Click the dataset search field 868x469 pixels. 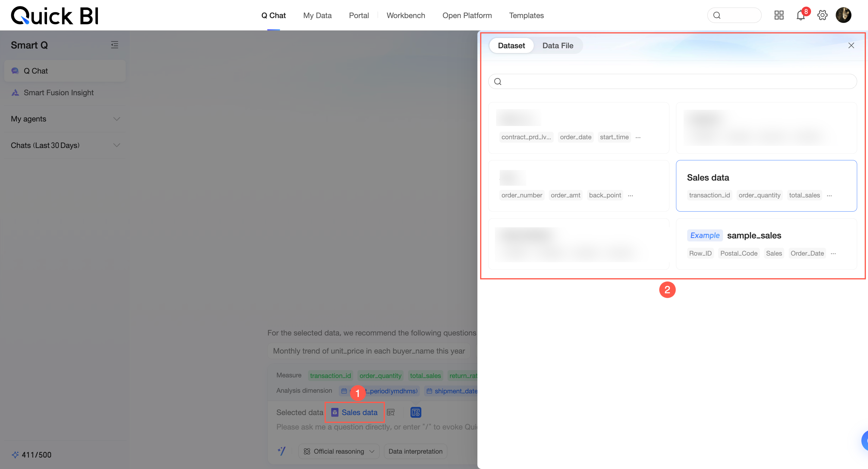[x=672, y=82]
